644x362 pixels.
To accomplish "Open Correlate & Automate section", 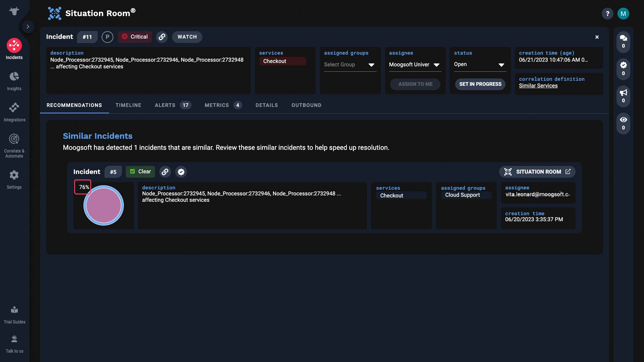I will coord(14,146).
